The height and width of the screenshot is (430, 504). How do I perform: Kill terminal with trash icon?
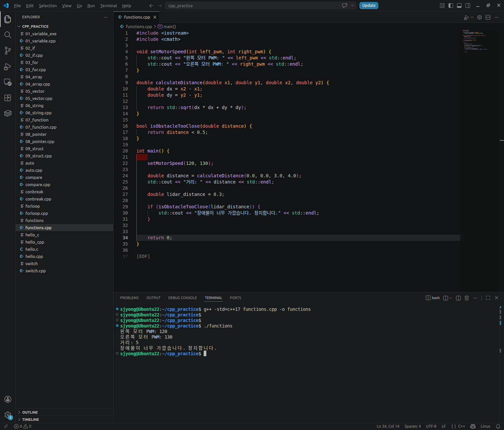click(467, 298)
